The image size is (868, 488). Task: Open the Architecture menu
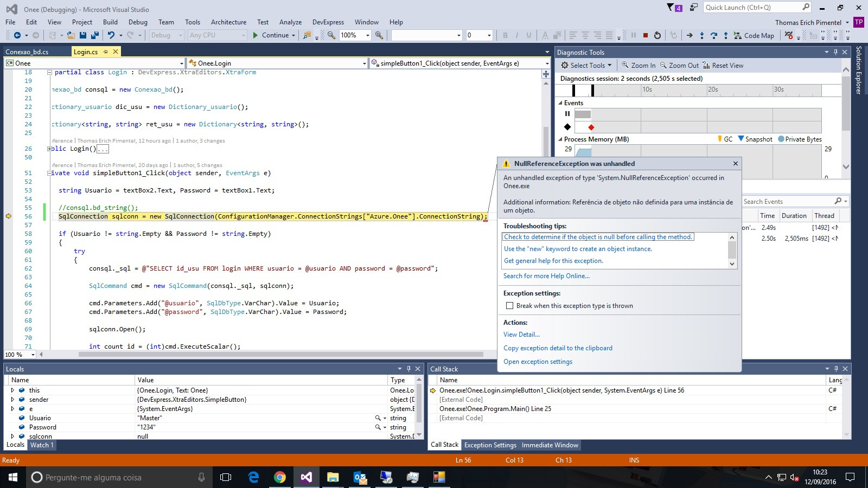coord(228,22)
